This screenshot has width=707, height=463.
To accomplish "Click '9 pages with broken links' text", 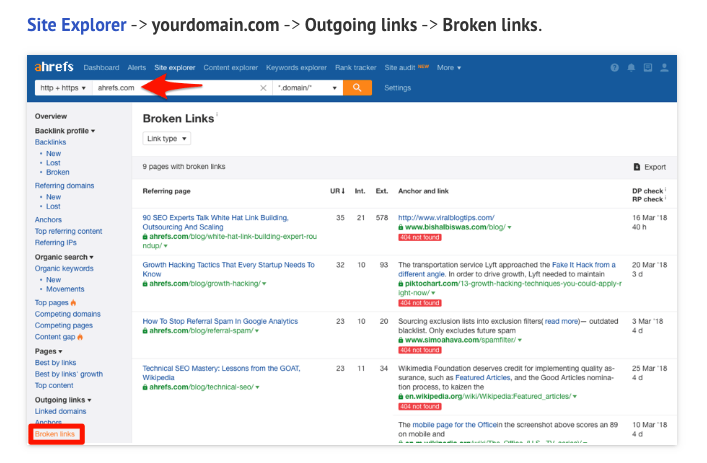I will (184, 167).
